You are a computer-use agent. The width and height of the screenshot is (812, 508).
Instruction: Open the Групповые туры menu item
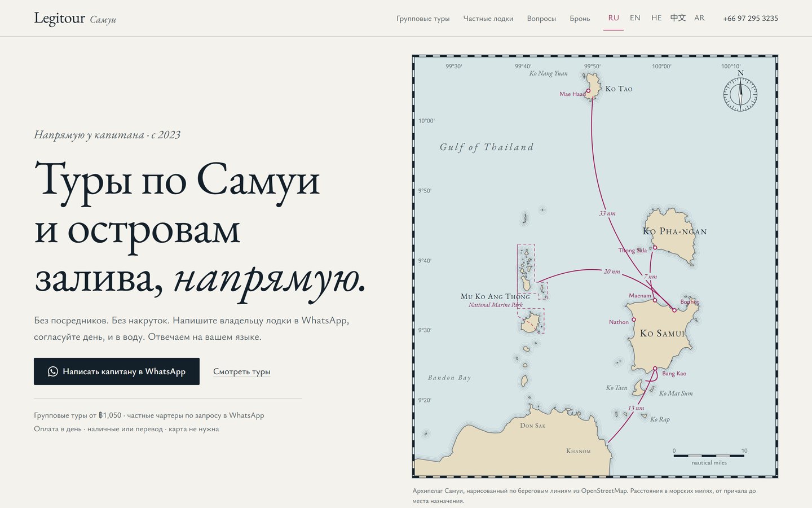click(423, 19)
